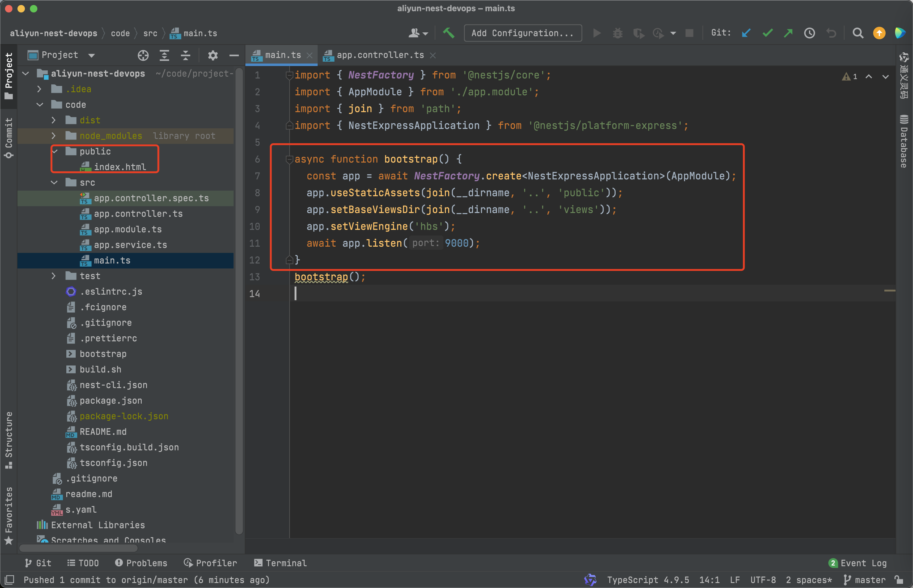Click the lock read-only status icon
Image resolution: width=913 pixels, height=588 pixels.
[x=899, y=580]
